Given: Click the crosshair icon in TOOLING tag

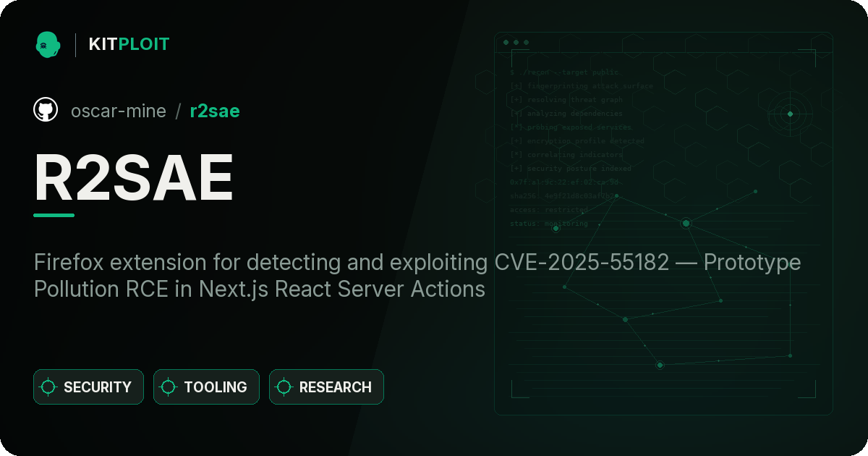Looking at the screenshot, I should pyautogui.click(x=169, y=387).
